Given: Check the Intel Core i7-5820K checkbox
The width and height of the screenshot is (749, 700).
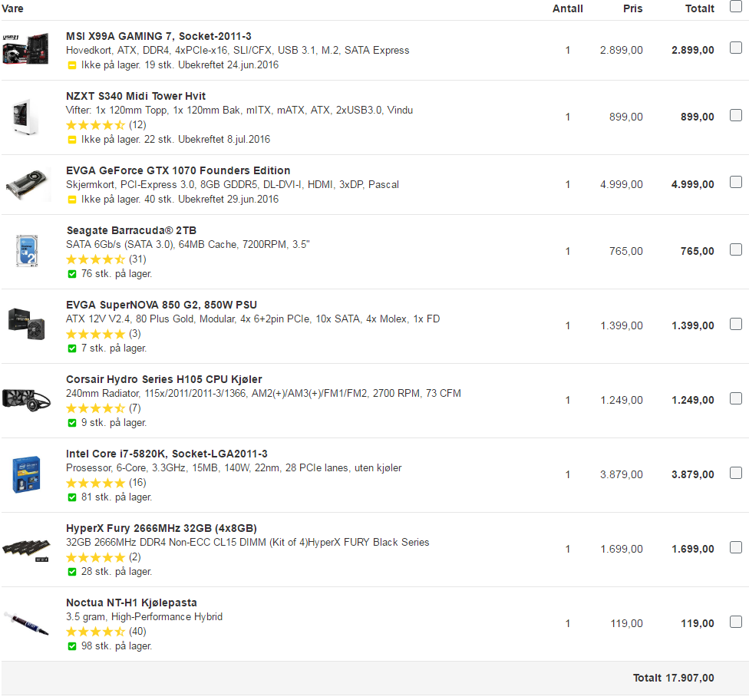Looking at the screenshot, I should coord(736,473).
